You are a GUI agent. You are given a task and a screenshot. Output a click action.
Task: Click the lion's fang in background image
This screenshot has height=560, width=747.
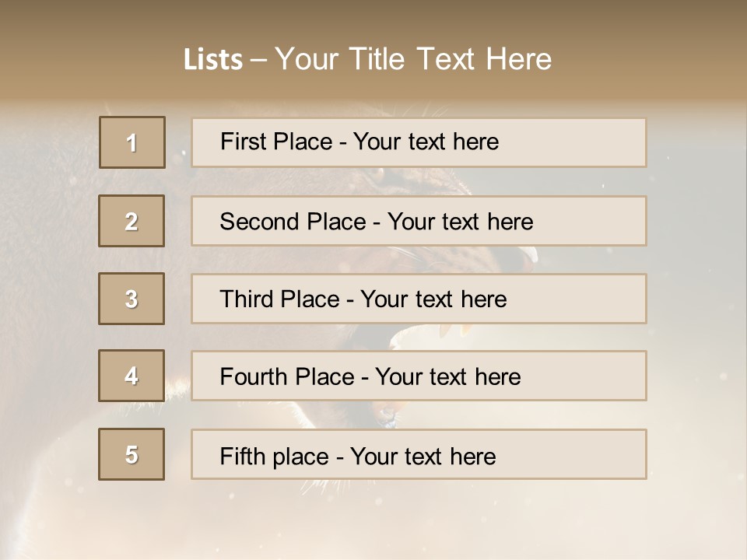[x=444, y=330]
